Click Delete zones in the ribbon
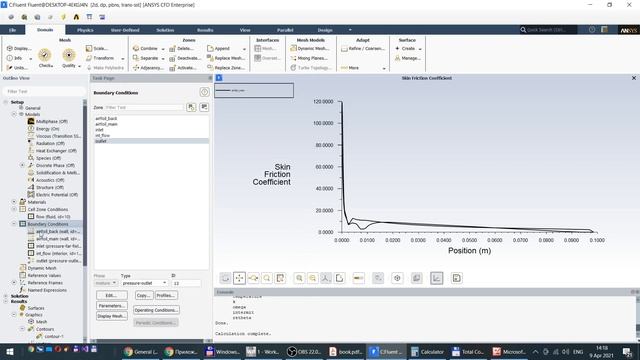The image size is (640, 360). pyautogui.click(x=182, y=48)
